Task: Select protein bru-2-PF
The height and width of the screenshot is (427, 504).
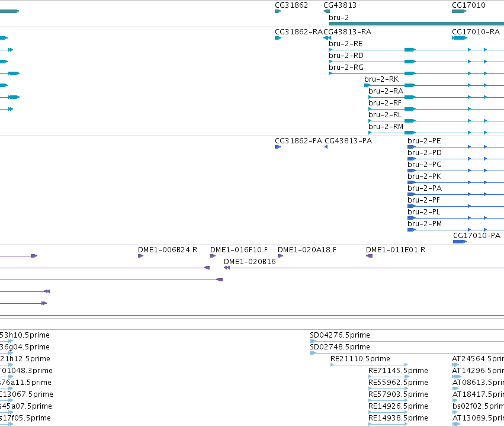Action: coord(423,200)
